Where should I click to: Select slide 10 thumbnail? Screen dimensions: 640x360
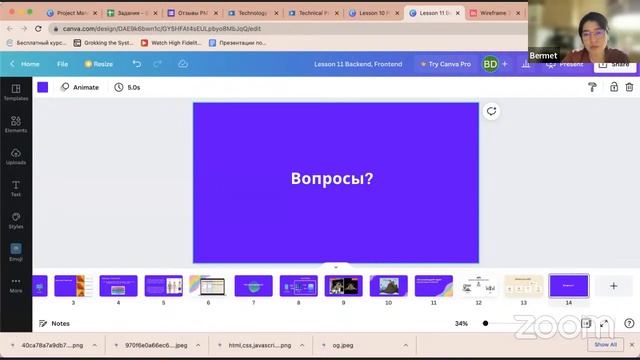click(389, 286)
